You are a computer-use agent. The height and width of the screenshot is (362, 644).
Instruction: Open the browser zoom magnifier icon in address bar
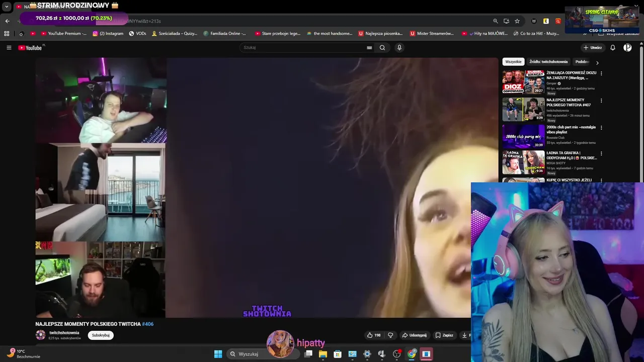click(496, 21)
